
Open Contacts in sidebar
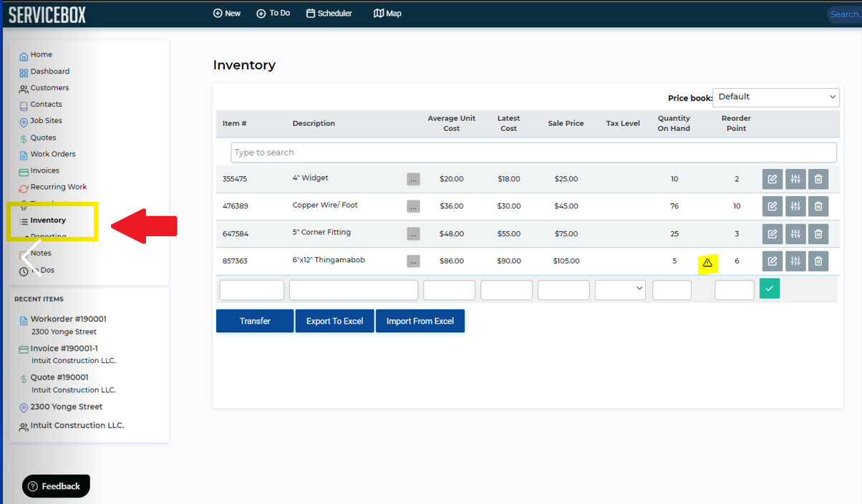tap(46, 105)
